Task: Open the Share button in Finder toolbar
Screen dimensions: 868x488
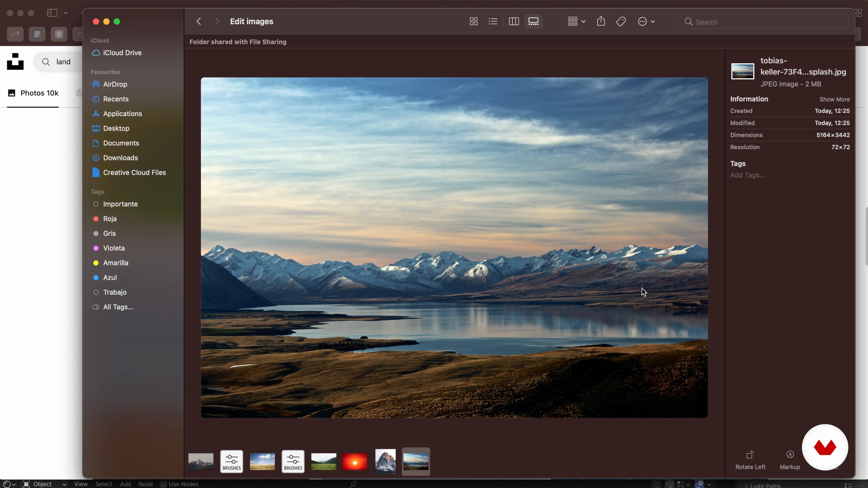Action: click(x=601, y=21)
